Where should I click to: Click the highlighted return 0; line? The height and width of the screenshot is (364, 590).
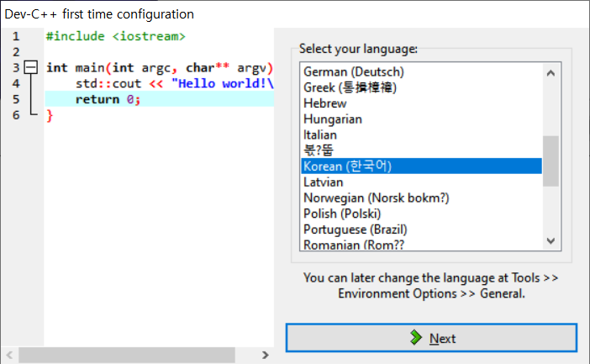(x=160, y=99)
